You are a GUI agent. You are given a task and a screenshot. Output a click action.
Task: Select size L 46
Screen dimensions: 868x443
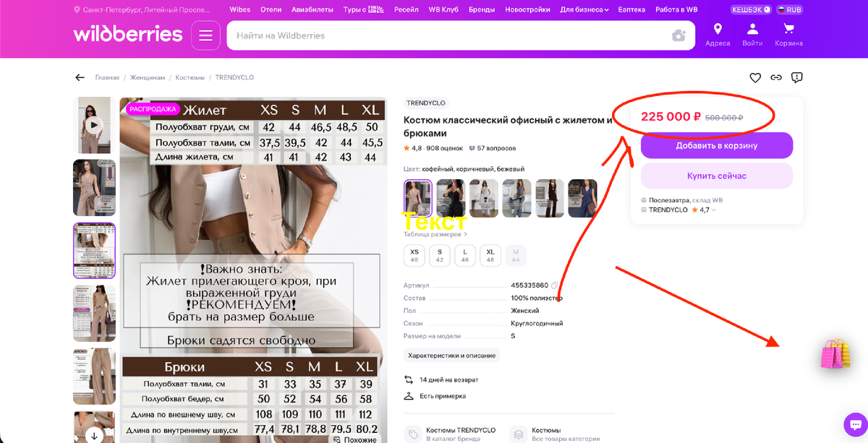point(465,255)
